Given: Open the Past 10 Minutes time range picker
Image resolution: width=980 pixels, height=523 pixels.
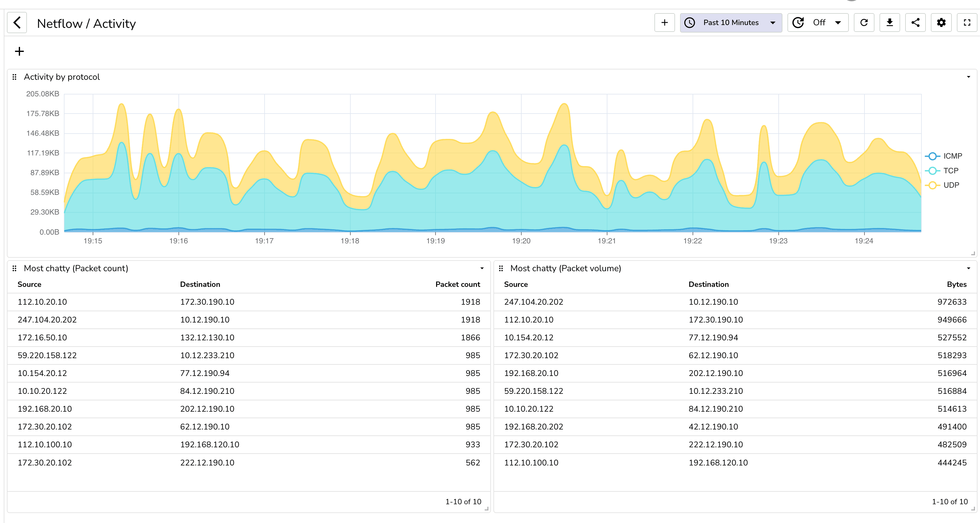Looking at the screenshot, I should [730, 23].
